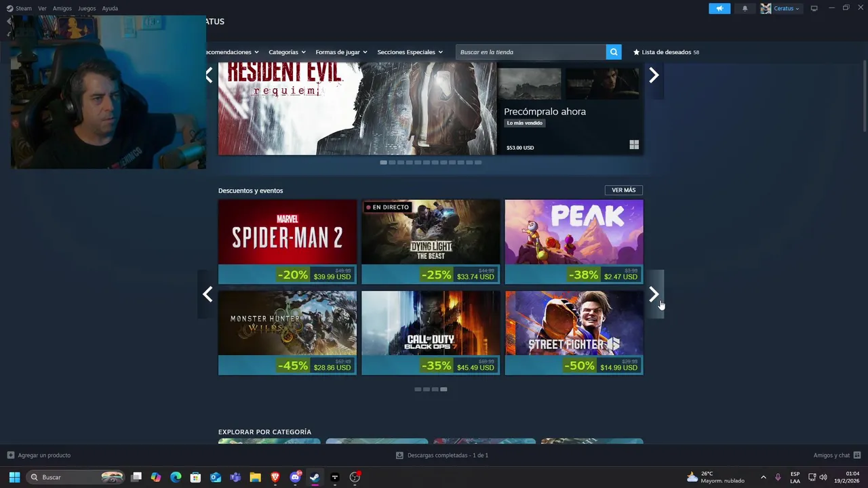Open Task View in taskbar
Screen dimensions: 868x488
click(x=136, y=477)
